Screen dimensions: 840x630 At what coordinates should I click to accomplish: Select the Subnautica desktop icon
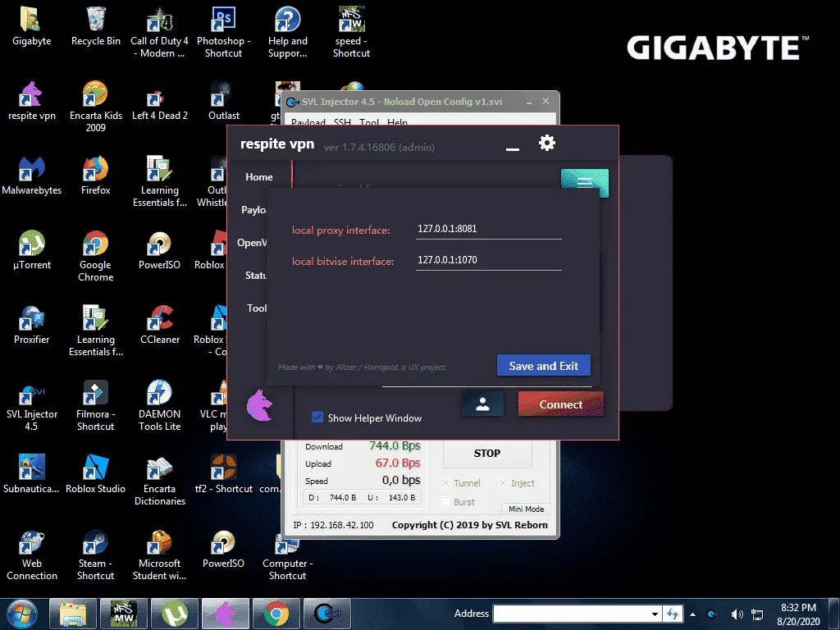[32, 474]
